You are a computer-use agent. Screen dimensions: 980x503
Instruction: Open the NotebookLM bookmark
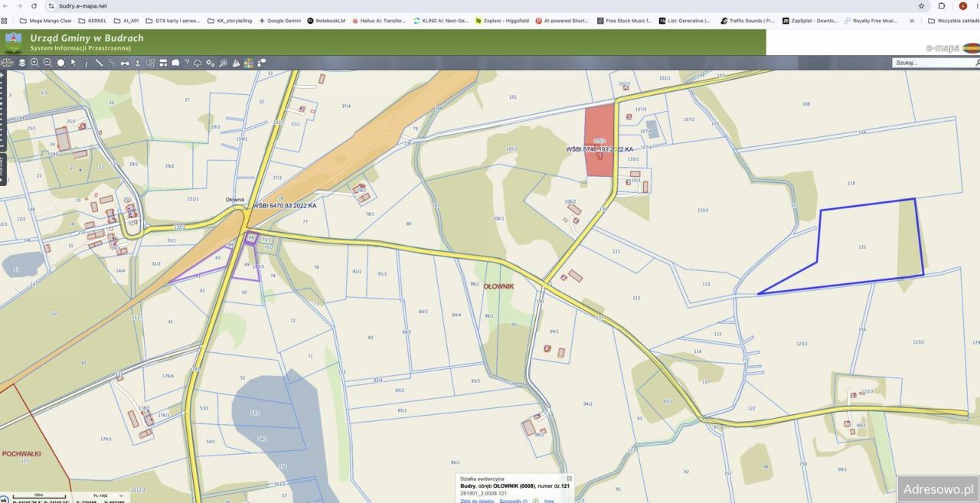pos(326,21)
